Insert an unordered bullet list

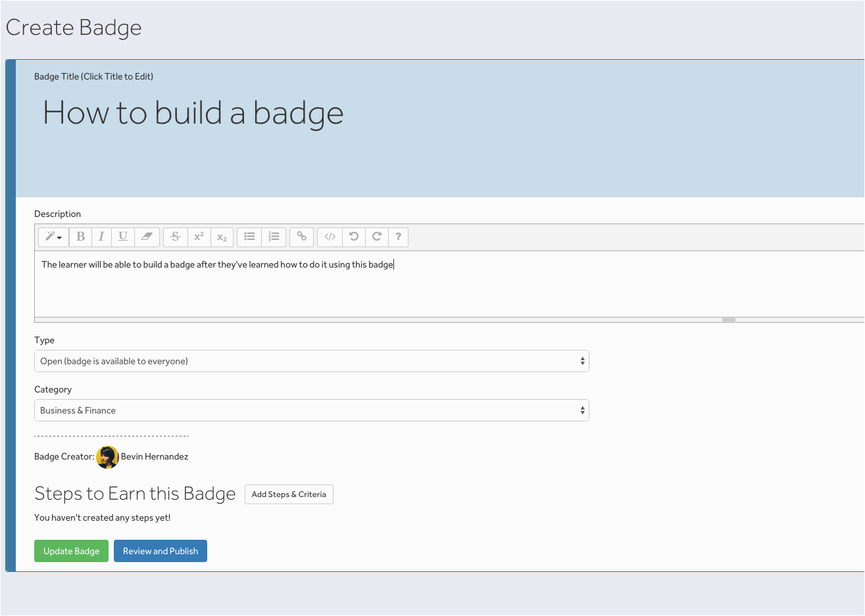(249, 237)
